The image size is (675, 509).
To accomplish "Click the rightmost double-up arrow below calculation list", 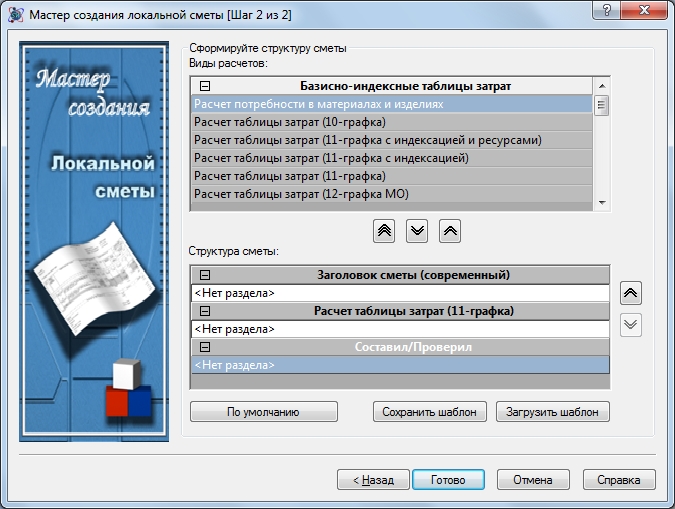I will click(450, 230).
